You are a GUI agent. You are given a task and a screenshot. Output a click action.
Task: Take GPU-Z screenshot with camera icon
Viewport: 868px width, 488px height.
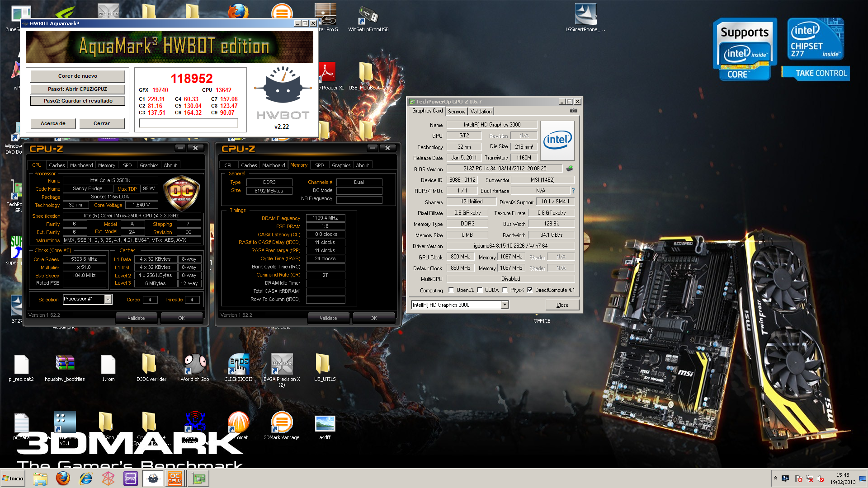tap(573, 111)
